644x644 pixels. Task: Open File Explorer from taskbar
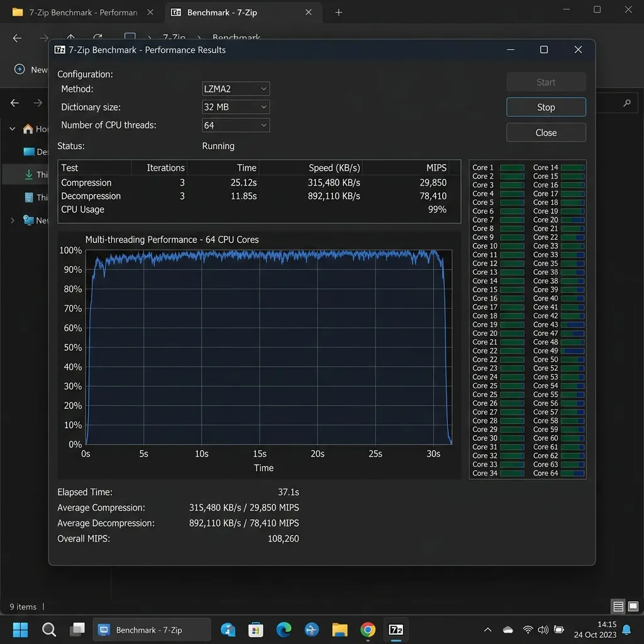[x=340, y=630]
